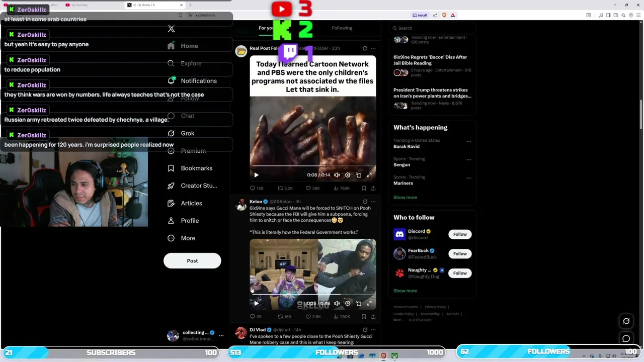Open settings gear on Cartoon Network video
Viewport: 644px width, 362px height.
[348, 175]
